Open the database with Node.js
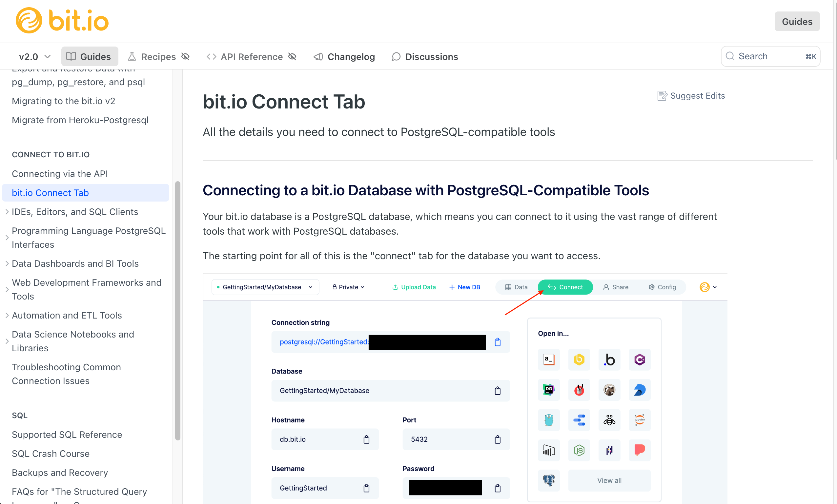 (579, 450)
